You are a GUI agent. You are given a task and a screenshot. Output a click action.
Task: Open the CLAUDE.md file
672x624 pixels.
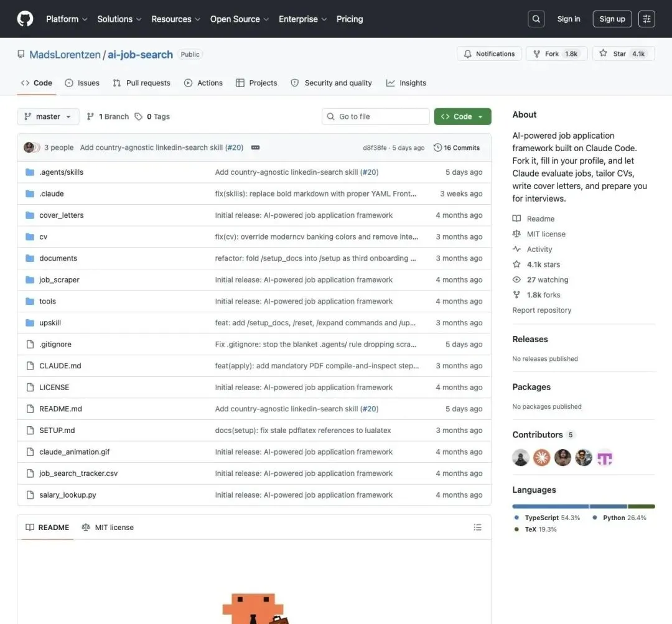click(x=60, y=366)
